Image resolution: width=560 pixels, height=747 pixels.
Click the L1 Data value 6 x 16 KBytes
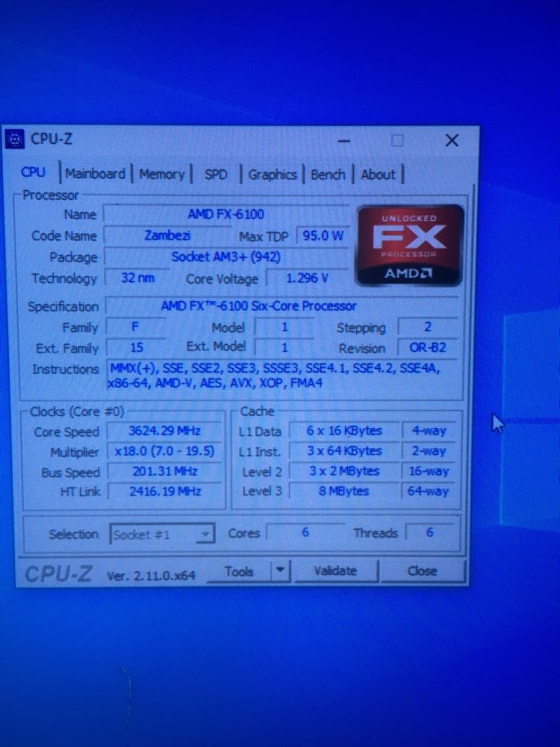pos(343,431)
